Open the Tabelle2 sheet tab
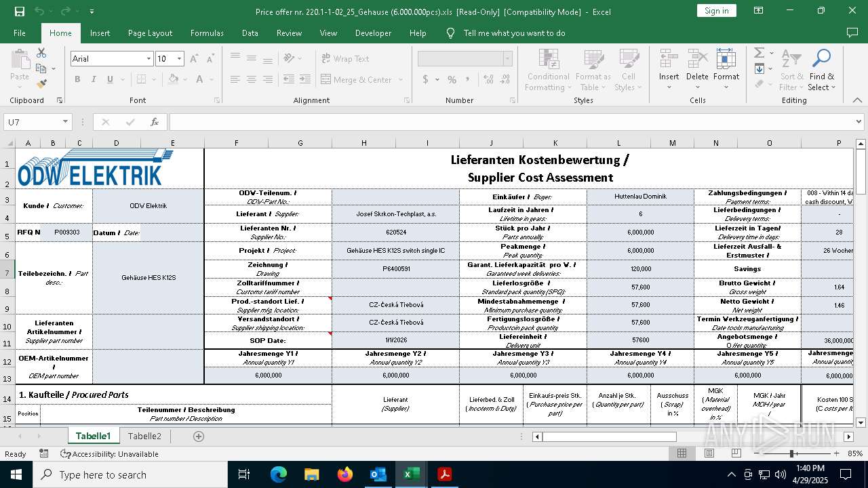The image size is (868, 488). pyautogui.click(x=144, y=436)
